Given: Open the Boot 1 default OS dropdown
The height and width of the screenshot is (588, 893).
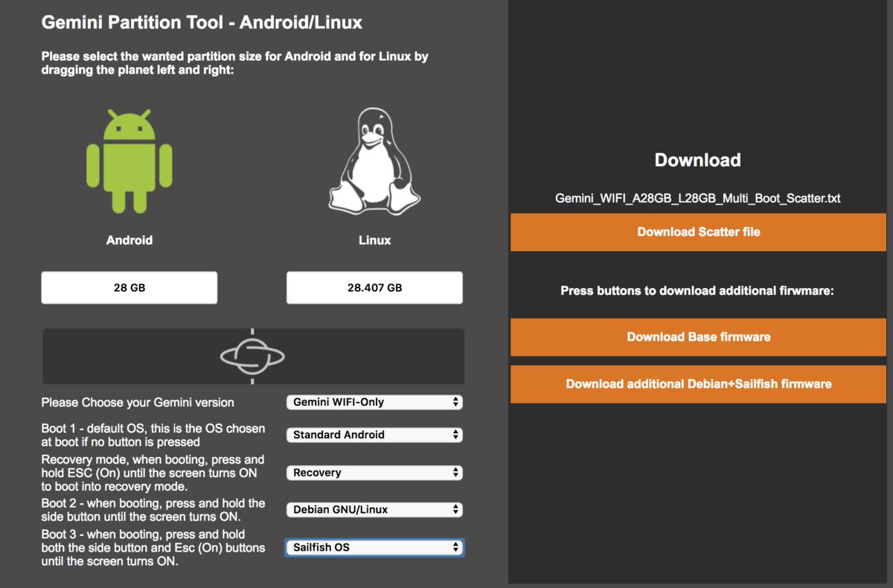Looking at the screenshot, I should 374,435.
